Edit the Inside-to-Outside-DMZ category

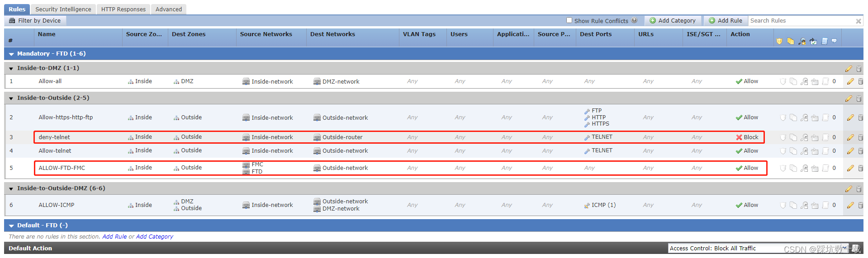pyautogui.click(x=849, y=189)
